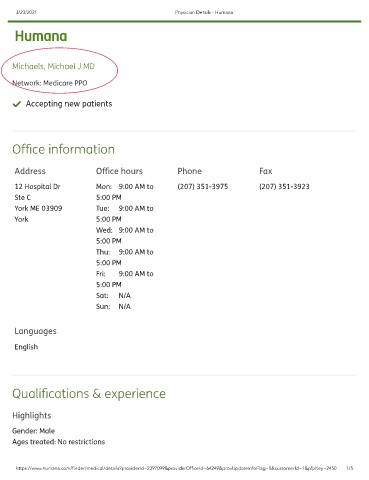This screenshot has width=369, height=480.
Task: Click the Highlights subheading
Action: tap(32, 416)
